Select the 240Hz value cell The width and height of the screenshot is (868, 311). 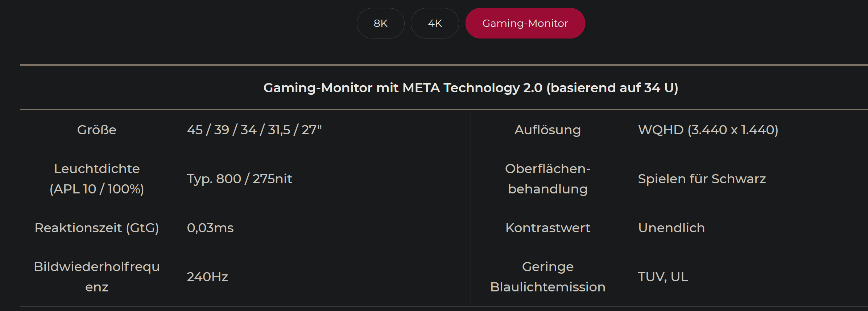pos(207,277)
